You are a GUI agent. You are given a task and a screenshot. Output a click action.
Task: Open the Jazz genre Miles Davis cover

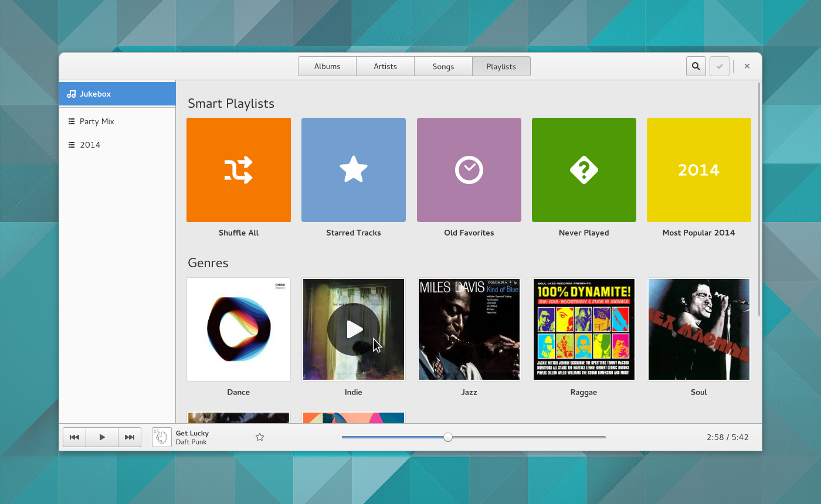point(469,329)
